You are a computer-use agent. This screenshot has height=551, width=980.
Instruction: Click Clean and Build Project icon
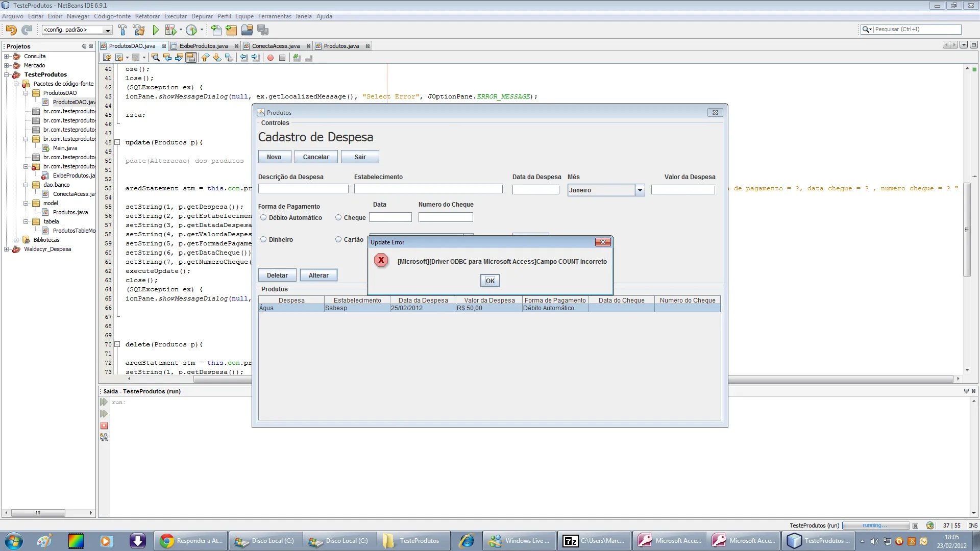pyautogui.click(x=138, y=30)
